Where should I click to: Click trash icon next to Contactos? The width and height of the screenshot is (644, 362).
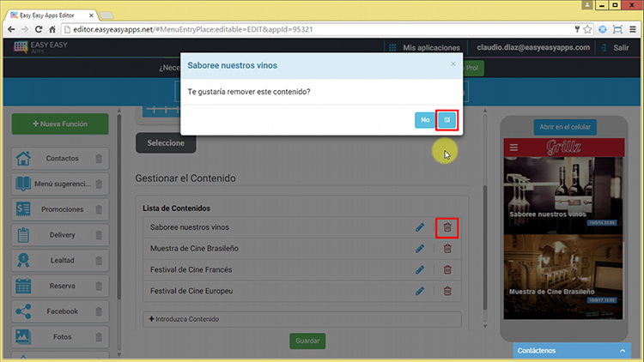pos(99,159)
